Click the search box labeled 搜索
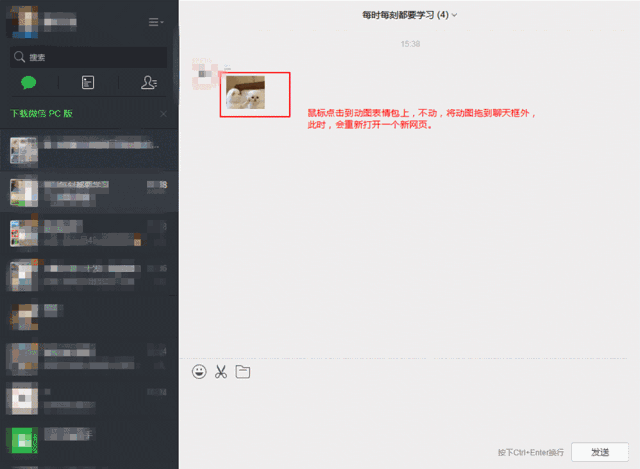Image resolution: width=640 pixels, height=469 pixels. 89,57
